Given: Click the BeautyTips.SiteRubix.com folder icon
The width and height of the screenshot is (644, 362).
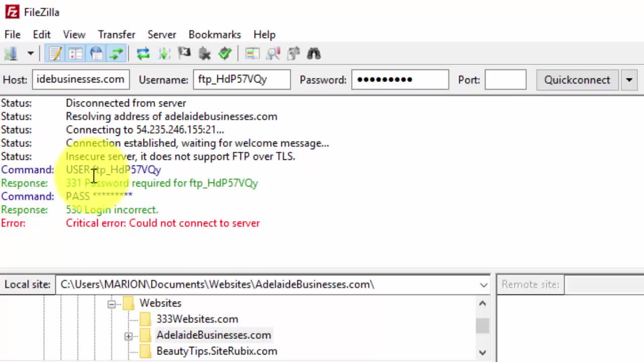Looking at the screenshot, I should click(145, 351).
